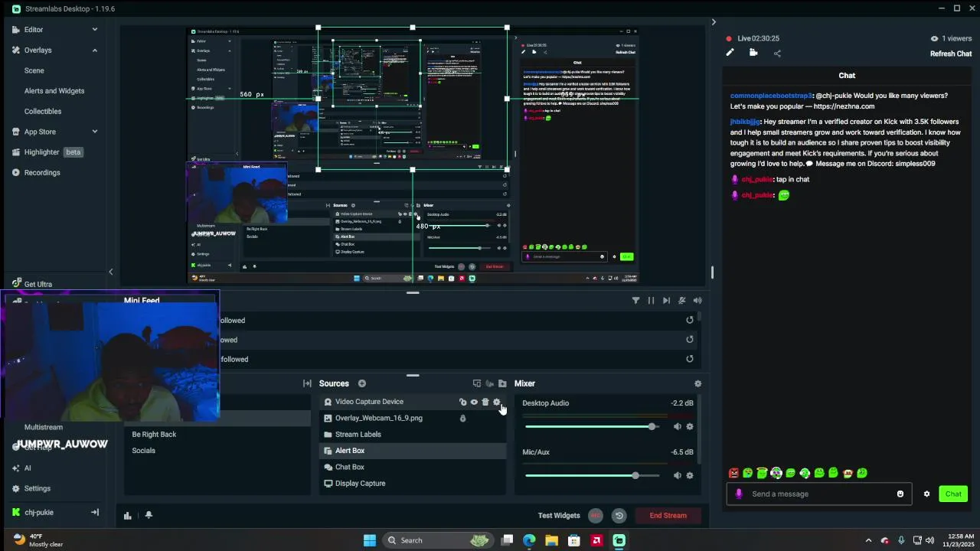Click the camera icon under Live timer
Image resolution: width=980 pixels, height=551 pixels.
pyautogui.click(x=753, y=53)
